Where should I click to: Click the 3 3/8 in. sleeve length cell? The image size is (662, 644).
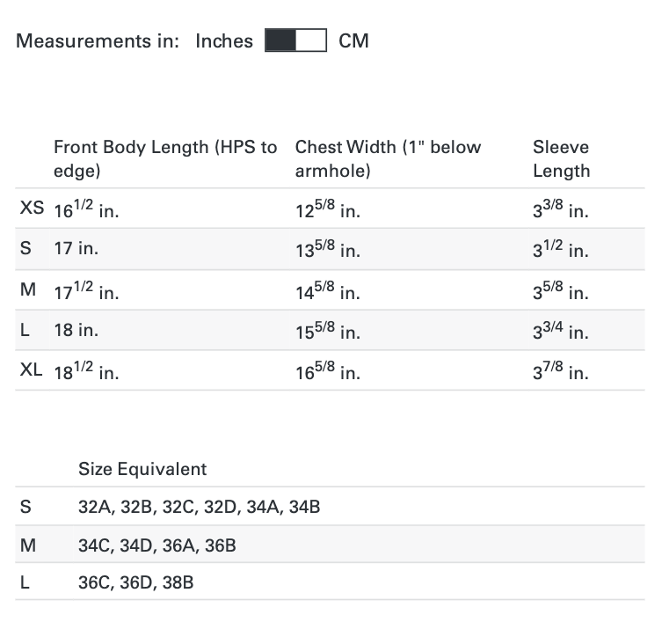560,210
